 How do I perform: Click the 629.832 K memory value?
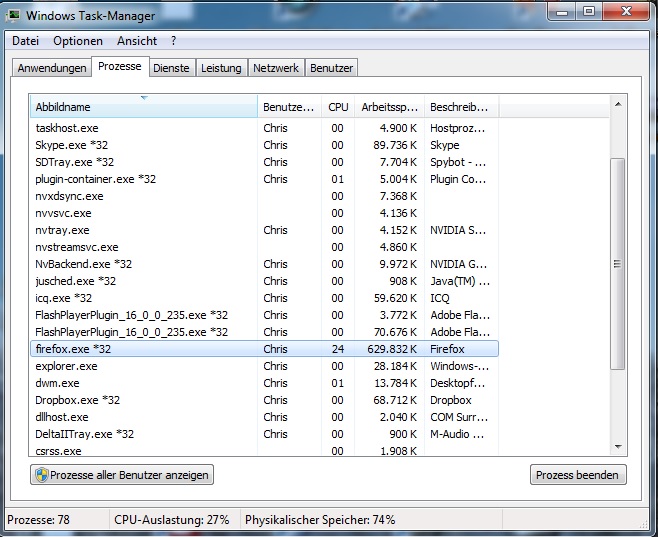(x=392, y=349)
